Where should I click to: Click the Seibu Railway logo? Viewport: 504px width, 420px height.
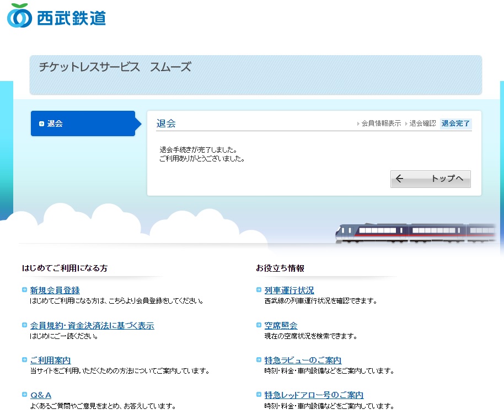click(x=56, y=16)
